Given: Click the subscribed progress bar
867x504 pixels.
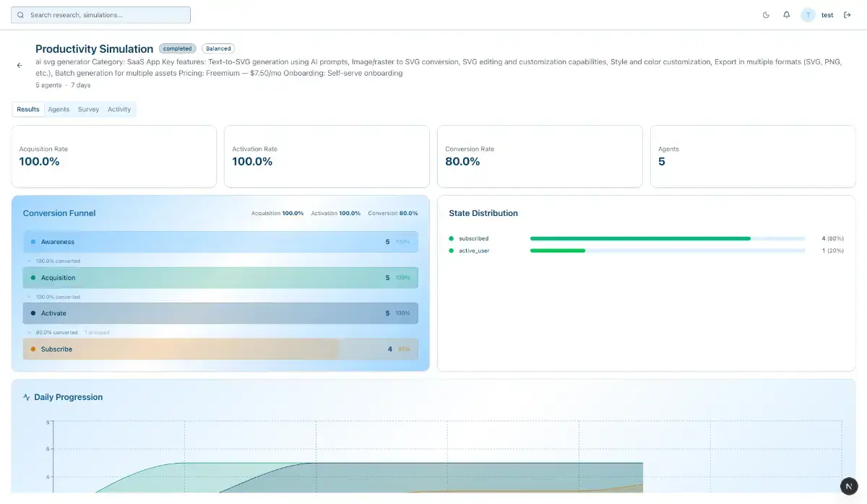Looking at the screenshot, I should (668, 238).
